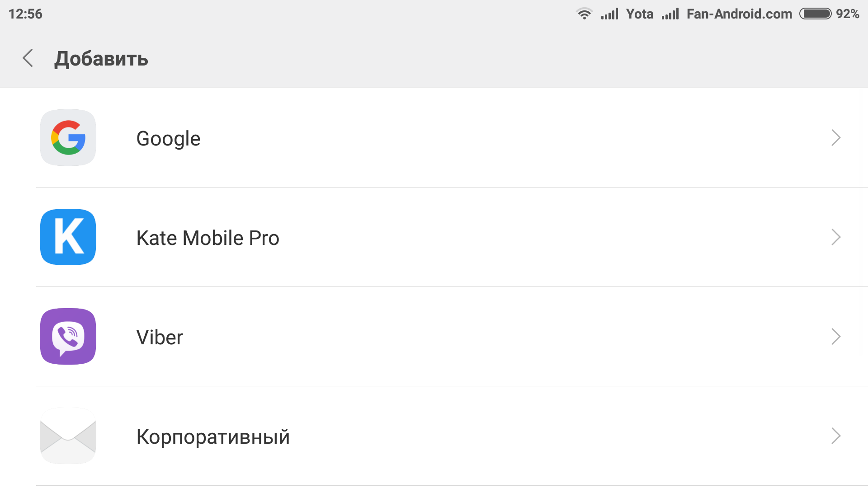Tap the envelope Корпоративный icon
This screenshot has width=868, height=488.
[68, 436]
